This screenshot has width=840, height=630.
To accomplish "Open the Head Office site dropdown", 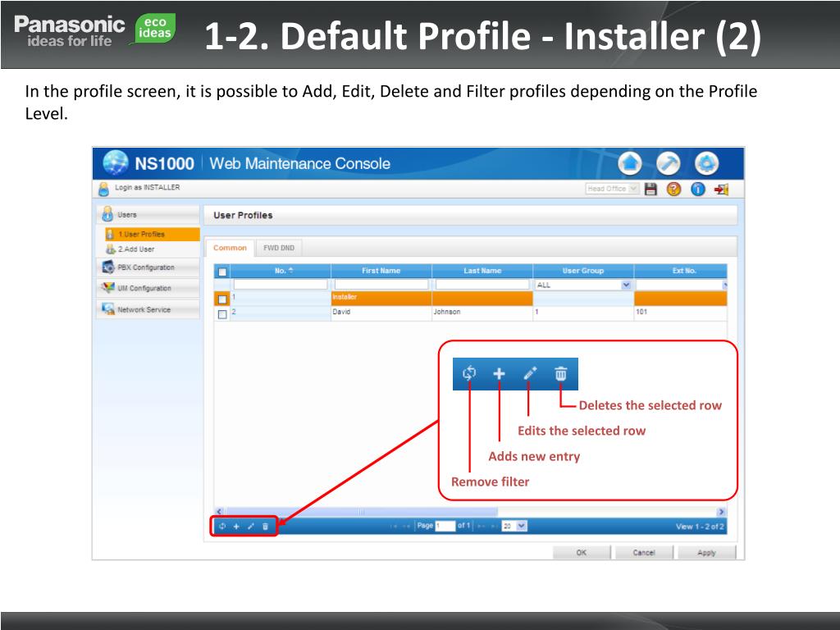I will [612, 189].
